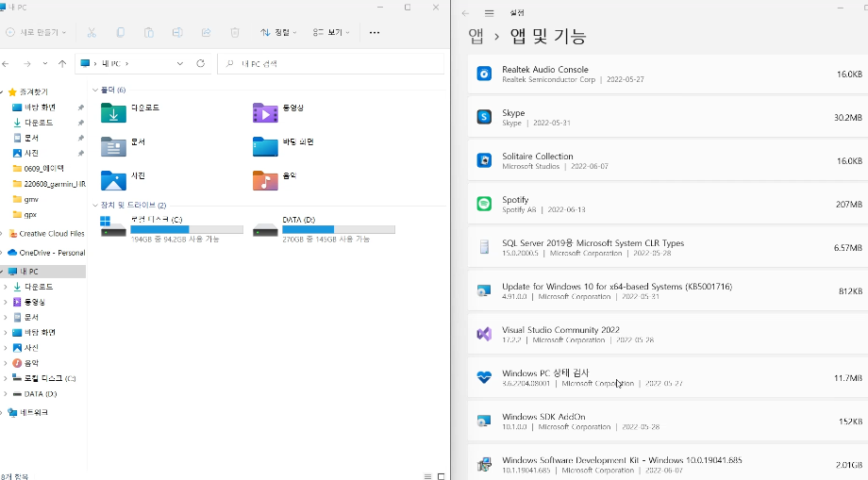The height and width of the screenshot is (480, 868).
Task: Expand the address bar history dropdown chevron
Action: (x=180, y=63)
